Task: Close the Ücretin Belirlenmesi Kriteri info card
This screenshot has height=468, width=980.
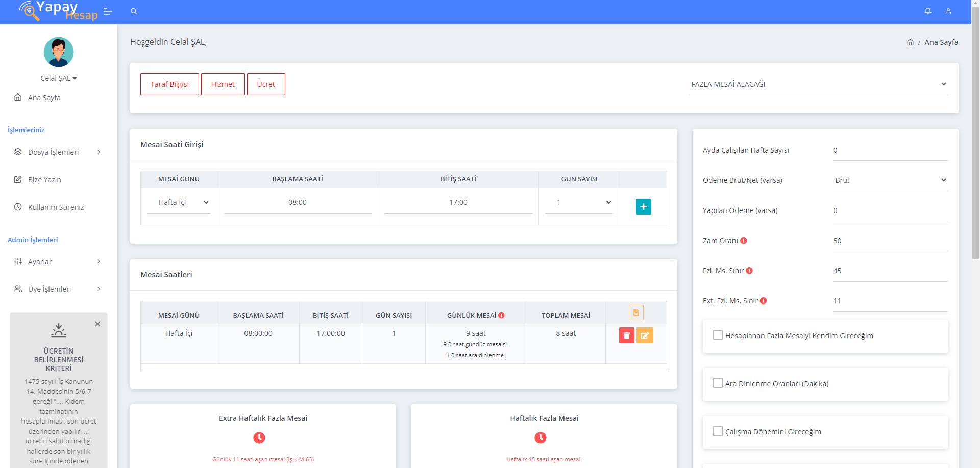Action: 97,324
